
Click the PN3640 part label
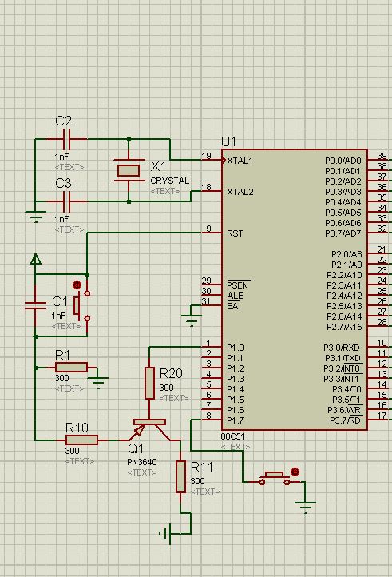pyautogui.click(x=142, y=462)
